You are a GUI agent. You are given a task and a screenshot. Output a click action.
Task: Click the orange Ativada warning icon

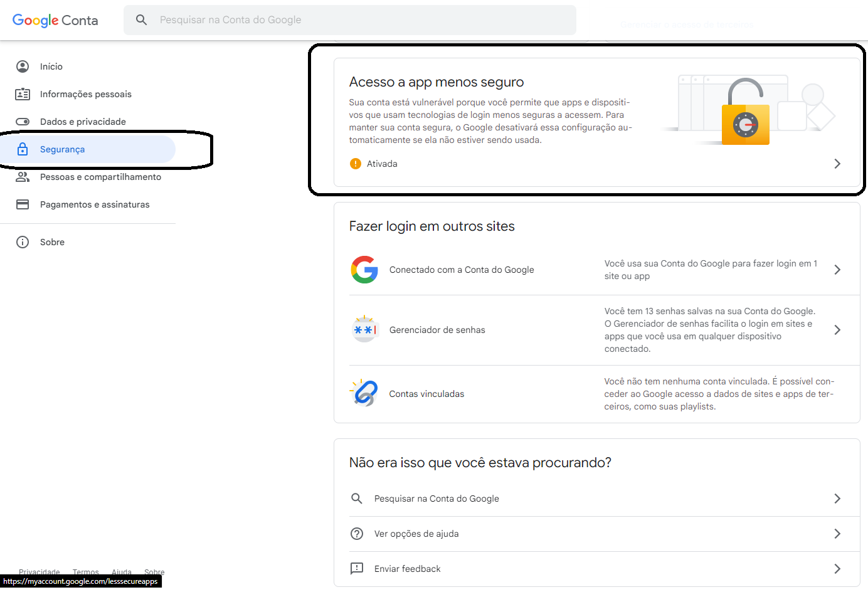356,164
